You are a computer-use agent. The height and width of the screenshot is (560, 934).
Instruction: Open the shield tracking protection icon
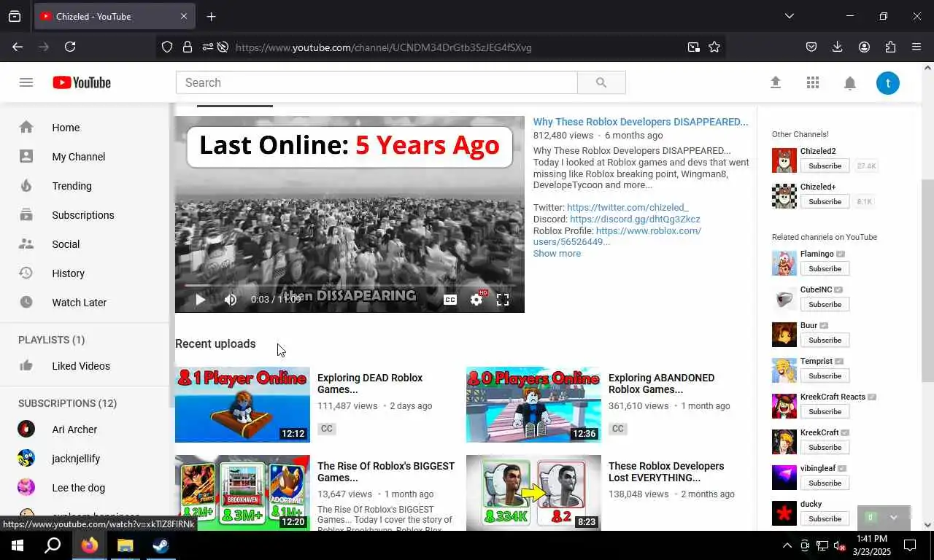coord(167,47)
